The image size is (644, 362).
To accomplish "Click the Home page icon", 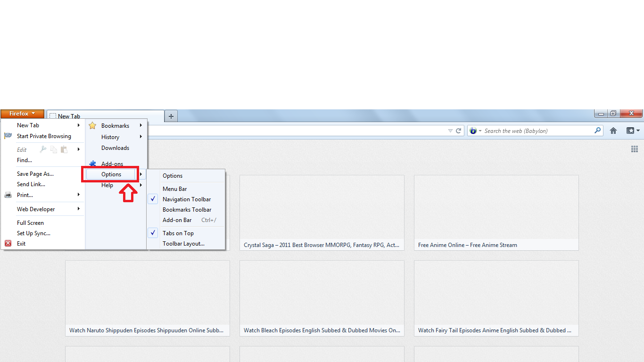I will click(613, 131).
